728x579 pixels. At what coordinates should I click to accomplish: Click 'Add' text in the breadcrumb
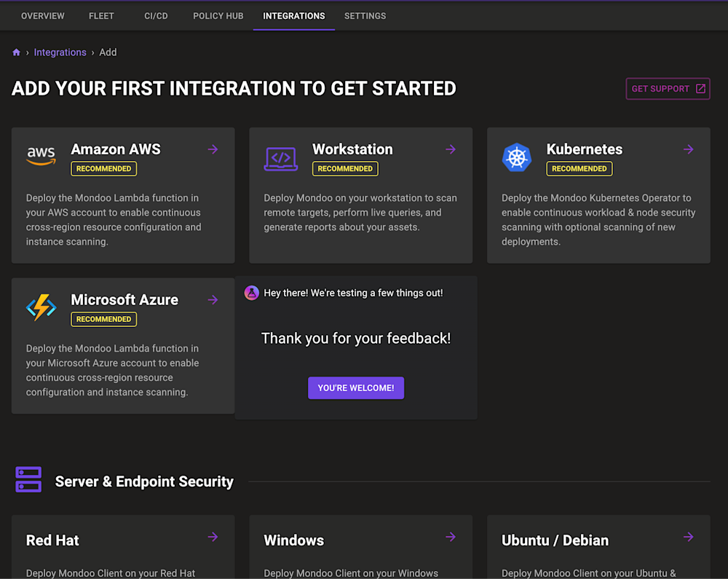pos(108,52)
